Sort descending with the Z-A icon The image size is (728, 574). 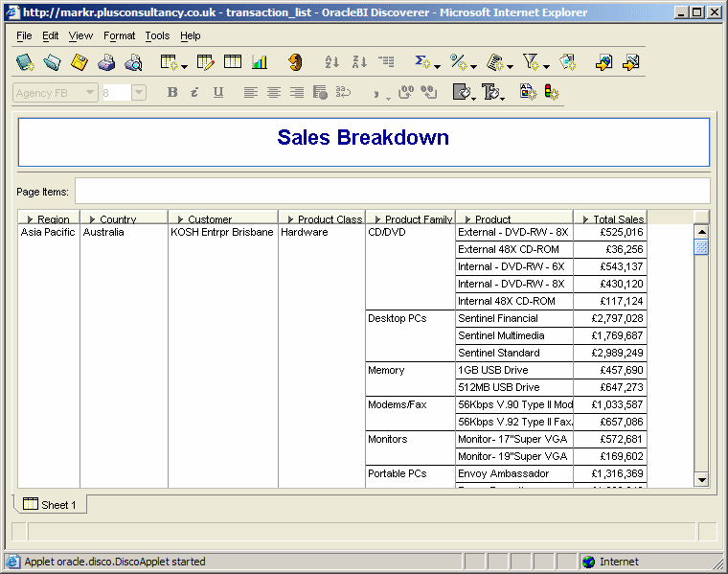click(359, 61)
